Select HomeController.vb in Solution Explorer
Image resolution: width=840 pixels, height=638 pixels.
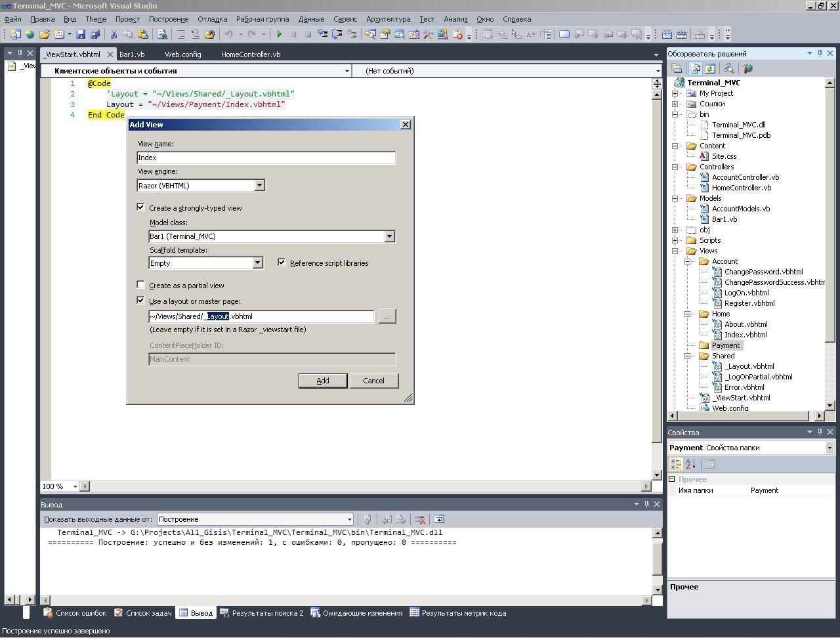pyautogui.click(x=741, y=188)
